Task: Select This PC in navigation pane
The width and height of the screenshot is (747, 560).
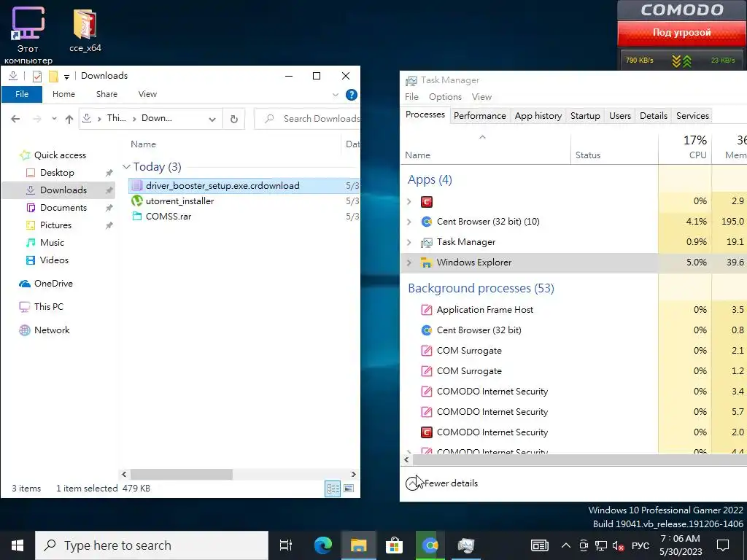Action: (49, 307)
